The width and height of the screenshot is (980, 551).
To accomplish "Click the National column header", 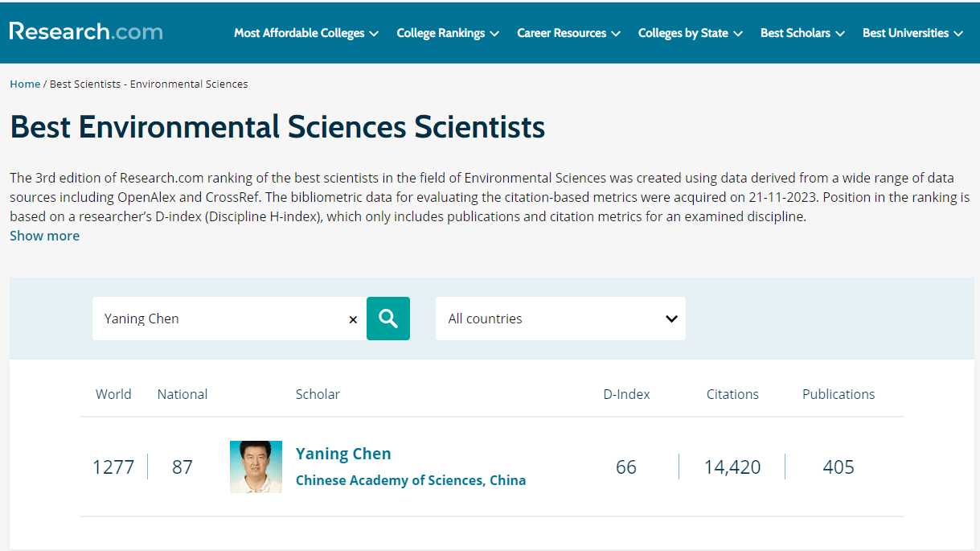I will pos(182,394).
